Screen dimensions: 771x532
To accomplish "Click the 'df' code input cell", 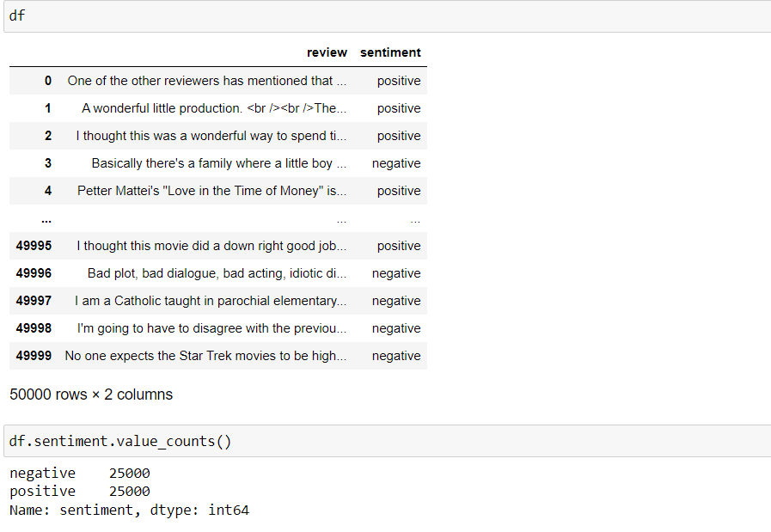I will 388,16.
